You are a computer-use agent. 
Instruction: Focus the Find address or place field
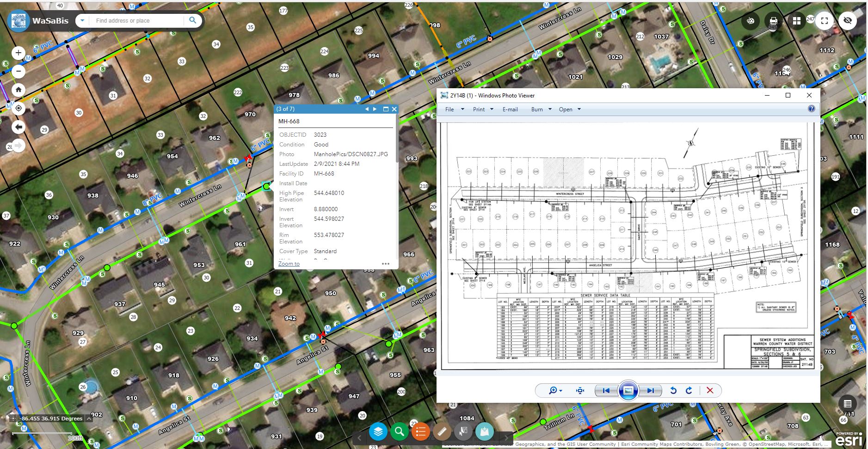pos(137,20)
